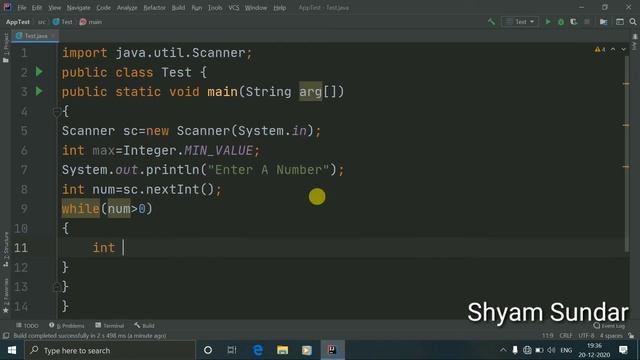Click run gutter arrow beside class Test
640x360 pixels.
[39, 72]
